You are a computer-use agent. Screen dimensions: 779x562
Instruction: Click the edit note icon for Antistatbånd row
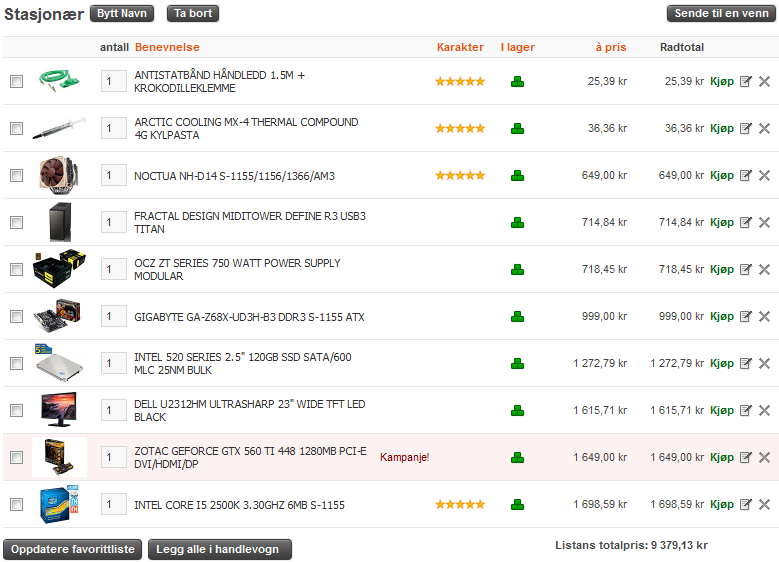[x=746, y=81]
